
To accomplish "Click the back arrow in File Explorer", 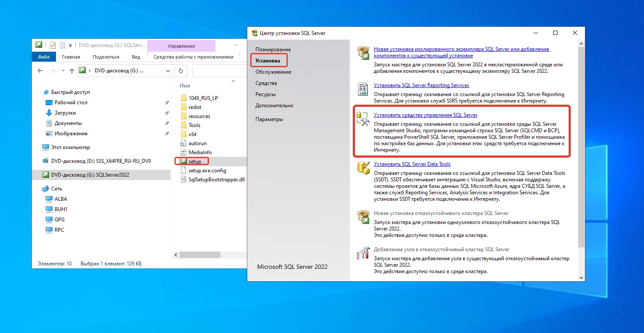I will coord(40,71).
